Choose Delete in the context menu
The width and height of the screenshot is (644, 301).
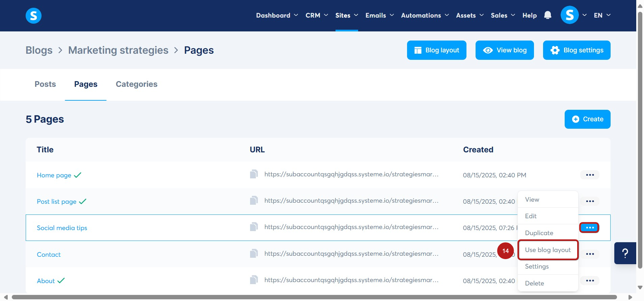pyautogui.click(x=548, y=283)
